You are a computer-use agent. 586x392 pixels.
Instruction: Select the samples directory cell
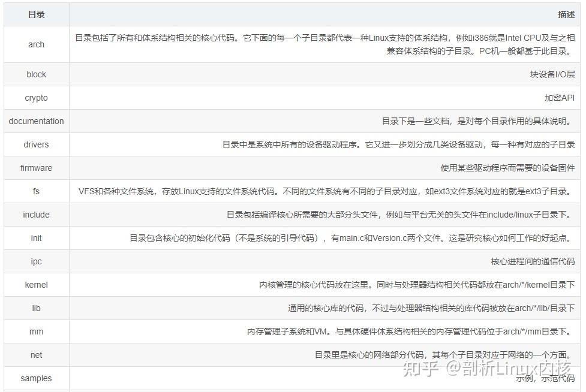(36, 378)
